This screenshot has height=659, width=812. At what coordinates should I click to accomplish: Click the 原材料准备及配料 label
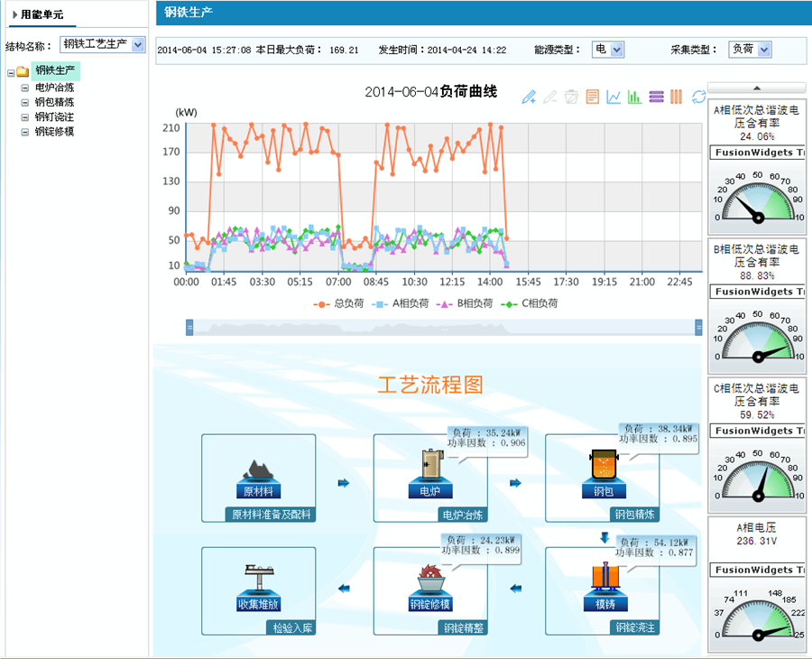coord(271,515)
